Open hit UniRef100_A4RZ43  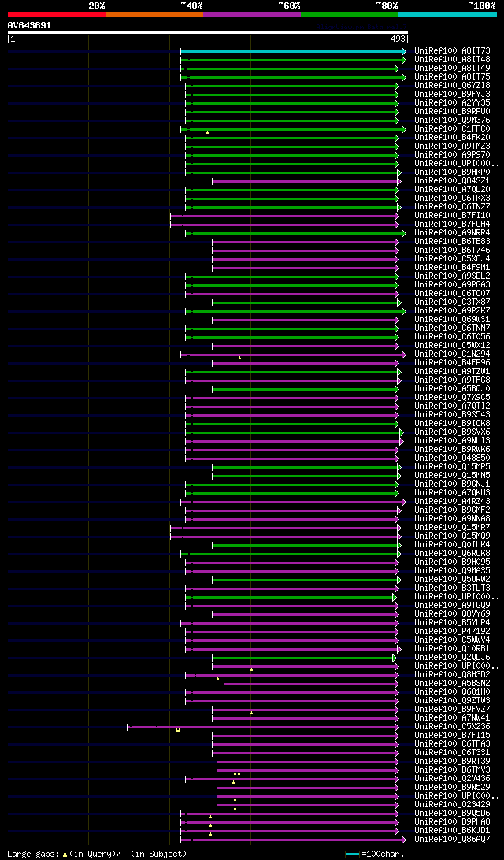(x=453, y=502)
